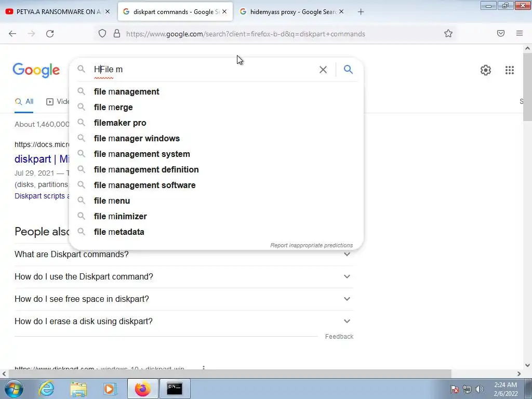Choose suggestion 'file management software'
Viewport: 532px width, 399px height.
click(216, 185)
